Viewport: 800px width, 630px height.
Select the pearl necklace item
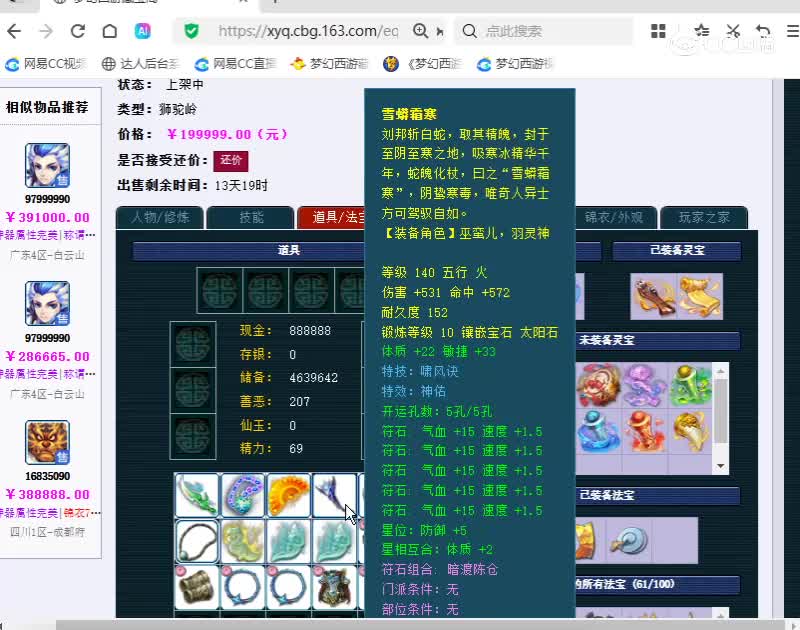tap(196, 541)
